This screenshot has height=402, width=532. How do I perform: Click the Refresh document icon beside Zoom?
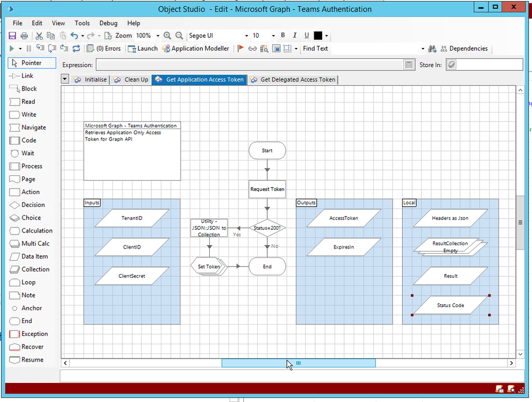point(108,36)
